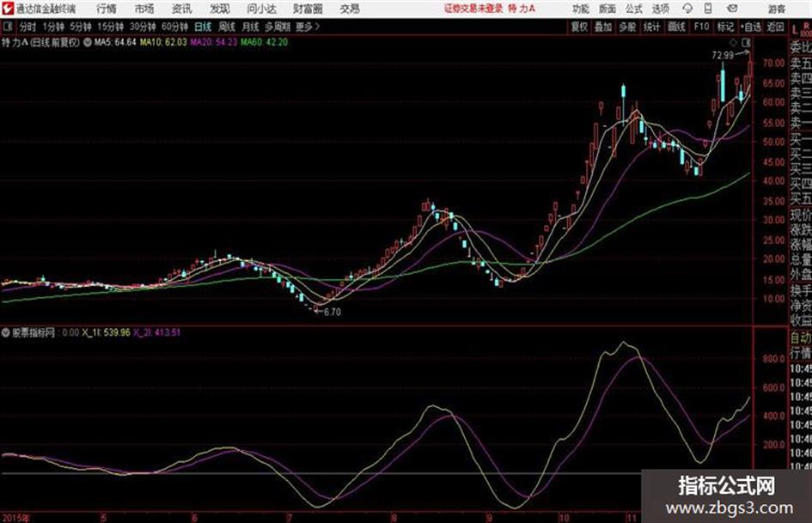Viewport: 812px width, 523px height.
Task: Click the 多股 button
Action: tap(627, 27)
